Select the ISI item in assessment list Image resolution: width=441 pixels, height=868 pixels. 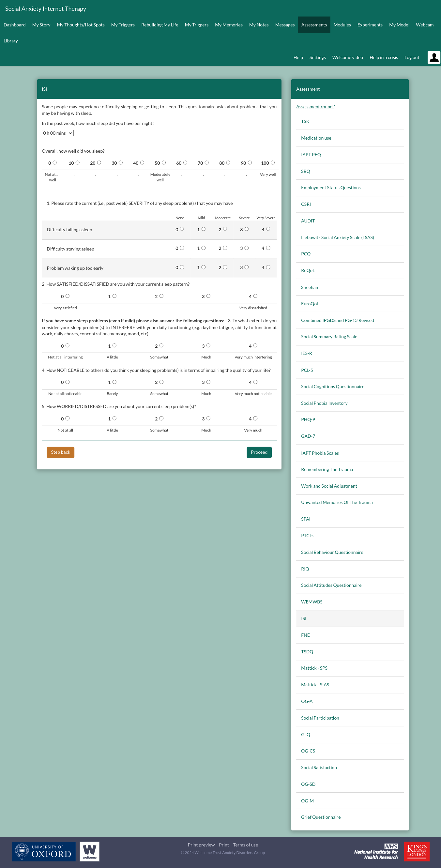click(304, 618)
